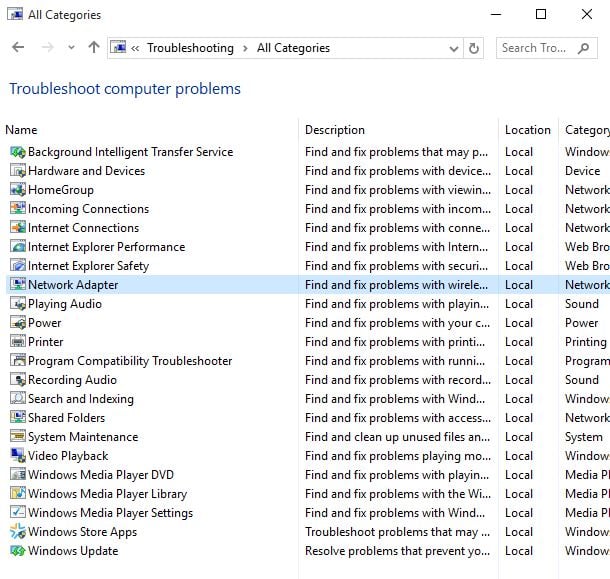610x579 pixels.
Task: Click the Windows Media Player Library icon
Action: 18,493
